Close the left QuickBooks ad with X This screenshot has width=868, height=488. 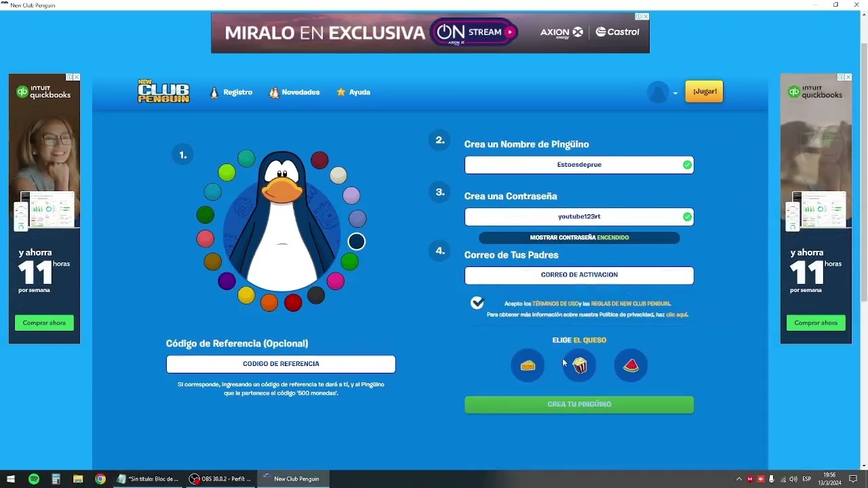point(77,77)
